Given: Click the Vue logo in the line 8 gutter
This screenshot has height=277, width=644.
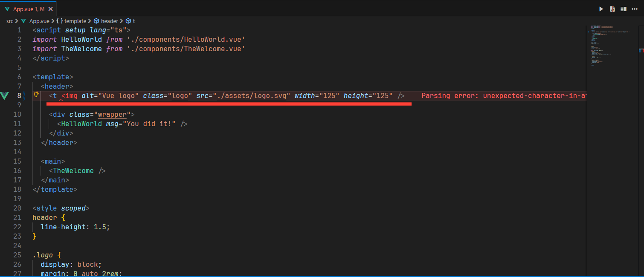Looking at the screenshot, I should pyautogui.click(x=5, y=95).
